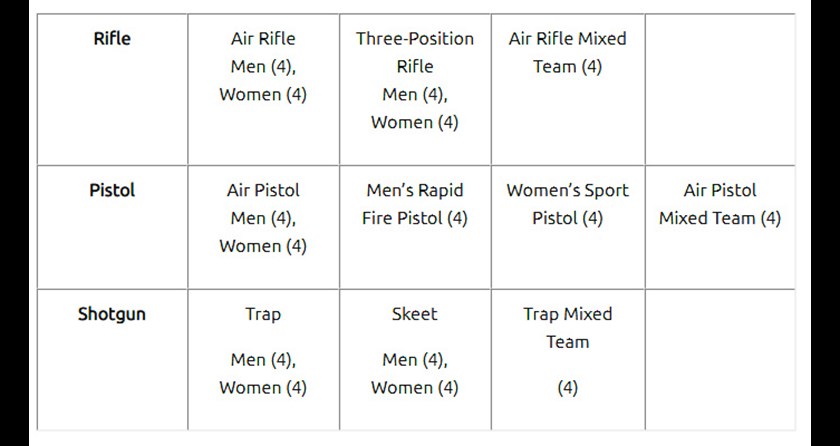Screen dimensions: 840x446
Task: Click the Shotgun row header
Action: 112,360
